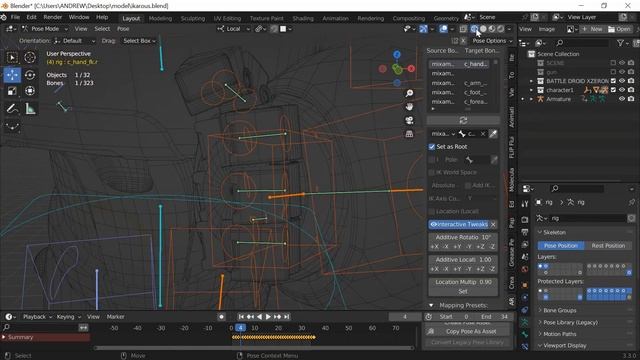Select Pose Position option
This screenshot has height=360, width=640.
click(x=561, y=246)
